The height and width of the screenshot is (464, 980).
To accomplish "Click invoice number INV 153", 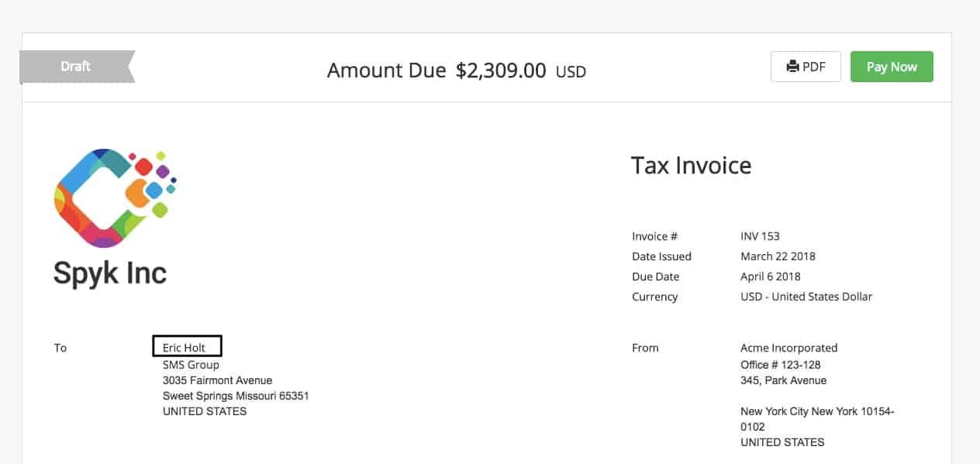I will 760,236.
